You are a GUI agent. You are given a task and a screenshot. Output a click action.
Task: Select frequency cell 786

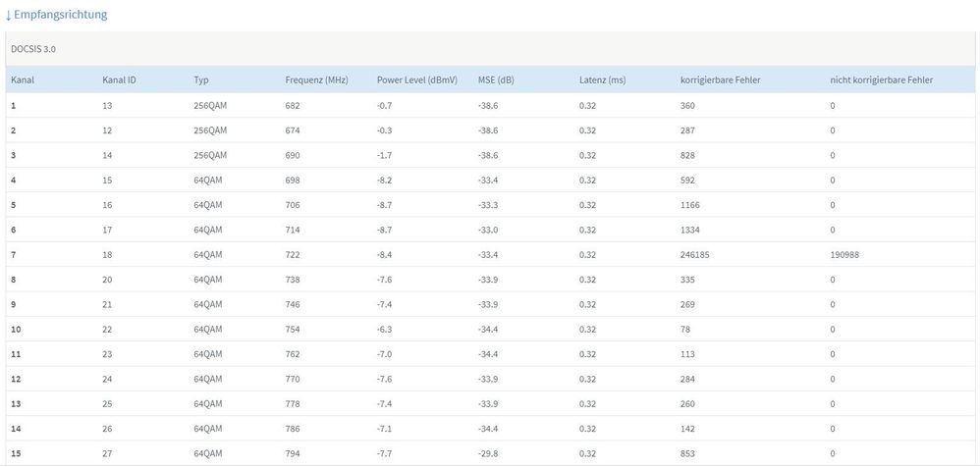coord(293,429)
